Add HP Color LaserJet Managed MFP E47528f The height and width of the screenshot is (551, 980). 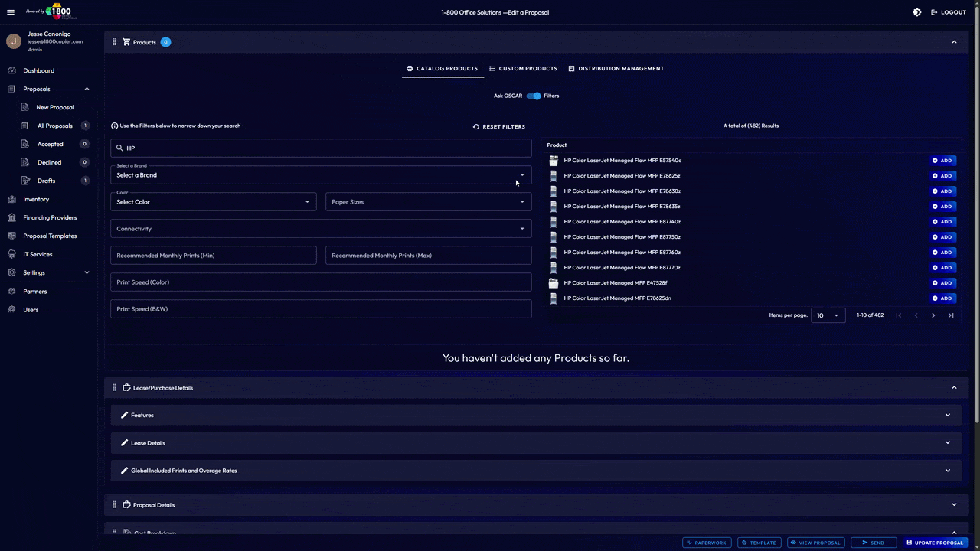(942, 283)
